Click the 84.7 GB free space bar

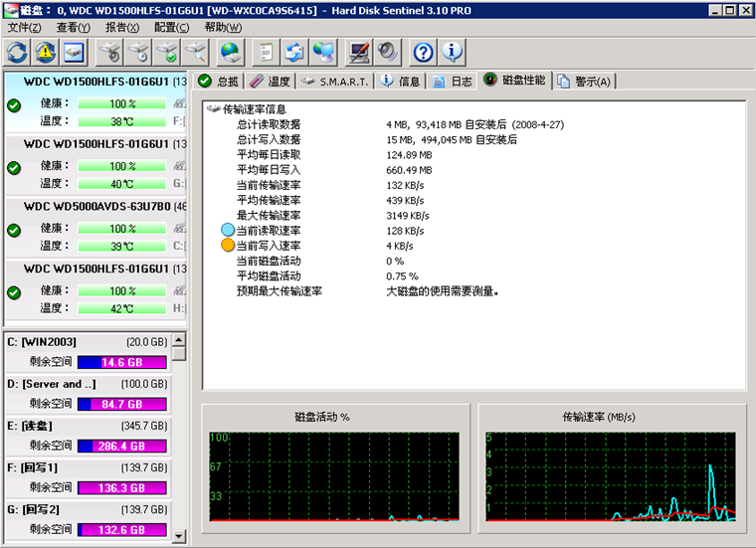point(122,404)
